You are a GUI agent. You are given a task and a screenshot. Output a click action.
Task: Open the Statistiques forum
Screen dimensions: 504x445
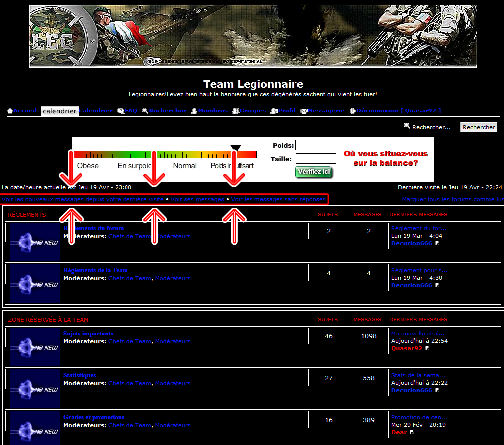tap(79, 375)
